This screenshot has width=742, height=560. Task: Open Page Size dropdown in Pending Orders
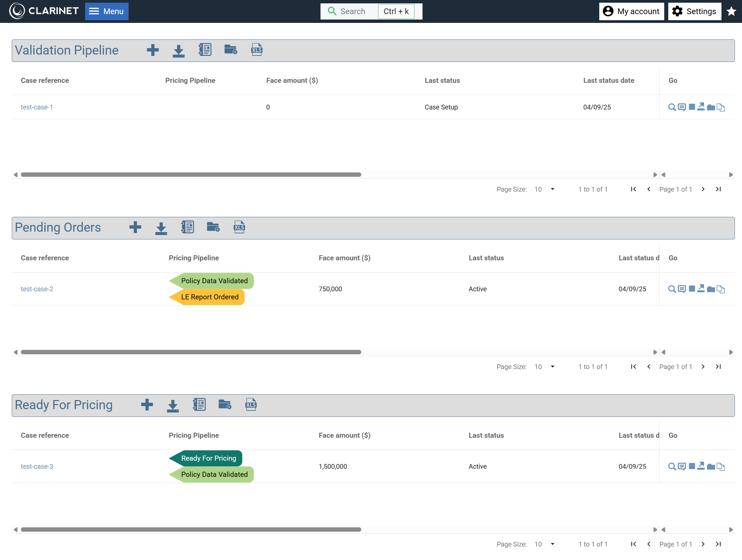(544, 367)
